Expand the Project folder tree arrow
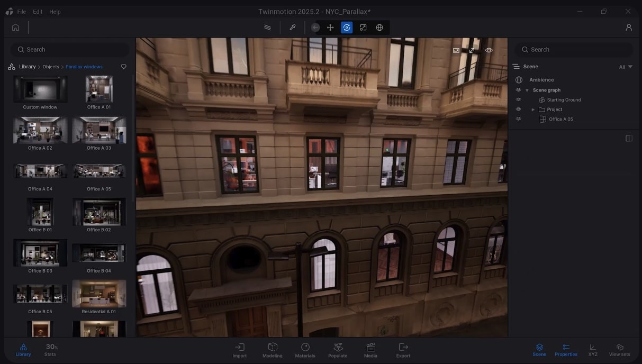Screen dimensions: 642x364 533,110
